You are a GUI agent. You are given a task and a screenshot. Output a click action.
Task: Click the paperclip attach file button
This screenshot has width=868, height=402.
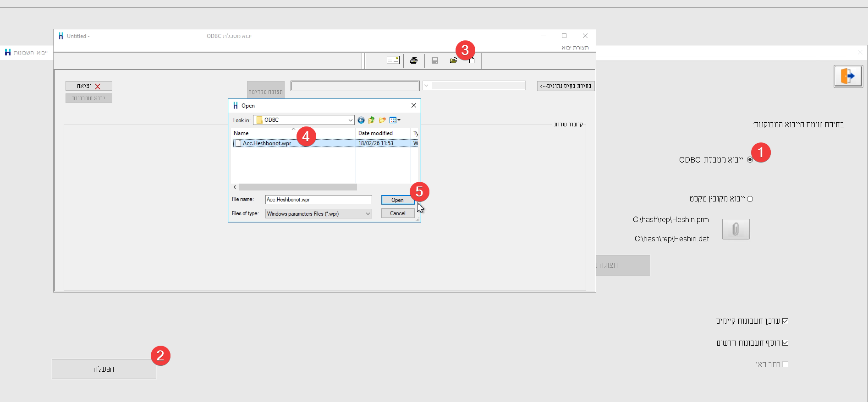(x=736, y=229)
